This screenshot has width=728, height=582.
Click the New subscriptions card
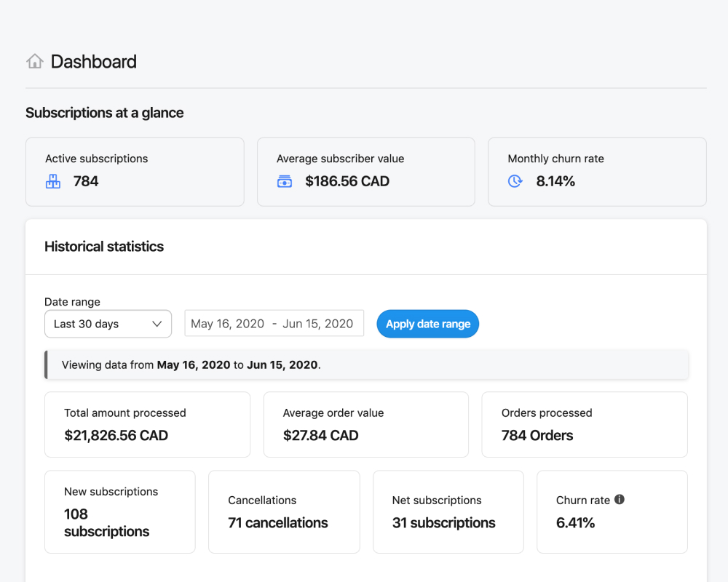click(120, 512)
